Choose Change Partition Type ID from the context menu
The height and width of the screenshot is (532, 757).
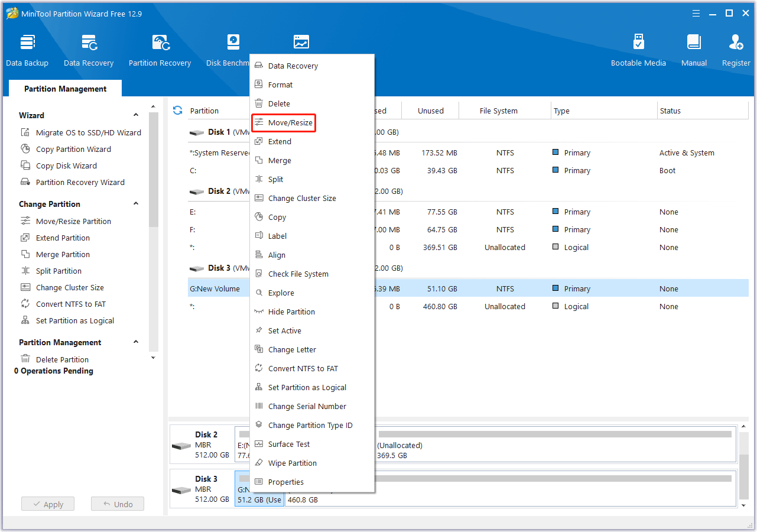312,425
